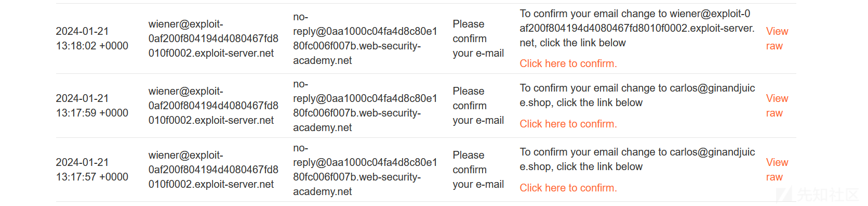The width and height of the screenshot is (868, 206).
Task: Click the no-reply sender address in 13:17:57 row
Action: pyautogui.click(x=365, y=170)
